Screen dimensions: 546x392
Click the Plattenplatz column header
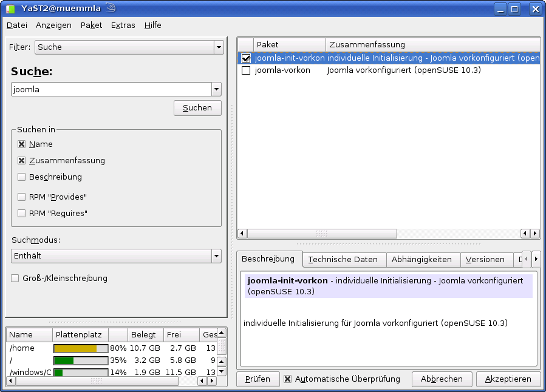tap(80, 334)
